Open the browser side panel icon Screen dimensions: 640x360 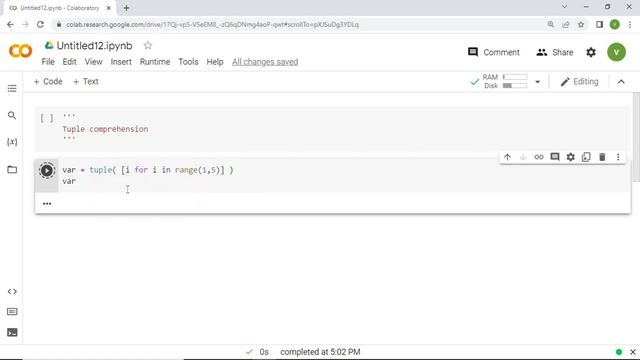[599, 24]
